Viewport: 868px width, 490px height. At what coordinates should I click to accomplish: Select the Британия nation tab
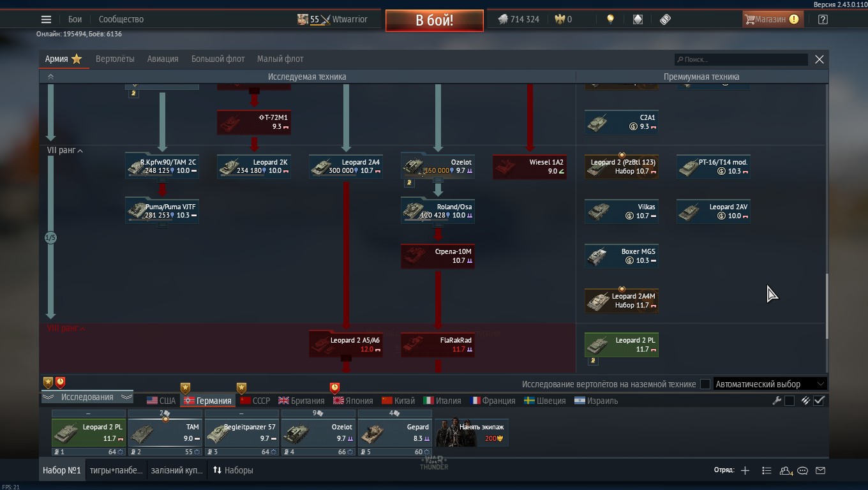click(x=301, y=401)
